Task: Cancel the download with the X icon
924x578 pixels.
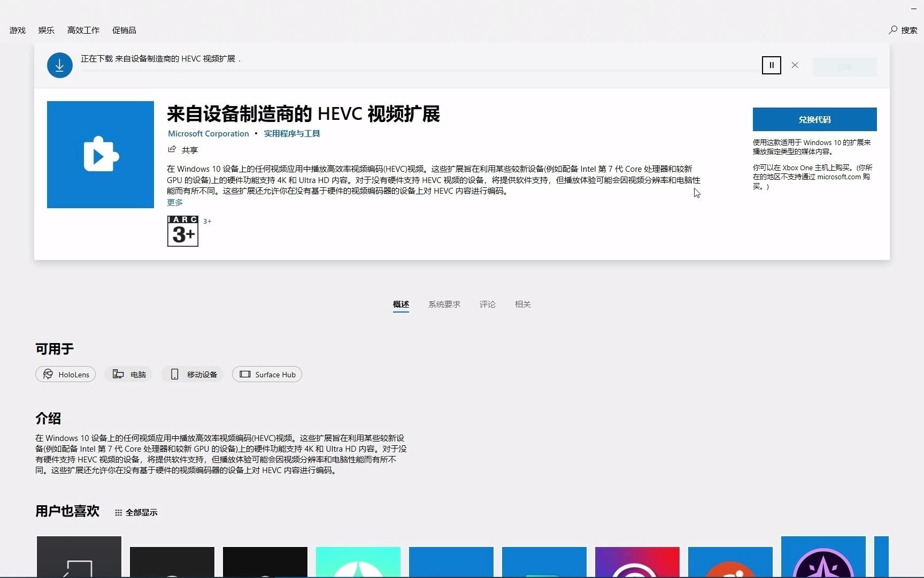Action: [x=795, y=65]
